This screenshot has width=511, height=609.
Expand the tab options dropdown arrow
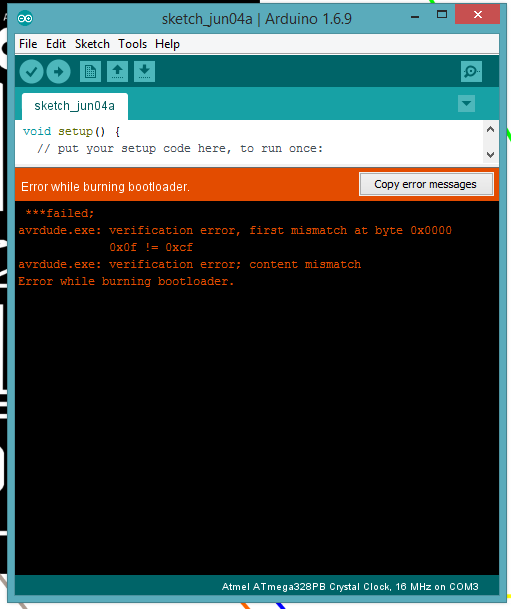[466, 104]
